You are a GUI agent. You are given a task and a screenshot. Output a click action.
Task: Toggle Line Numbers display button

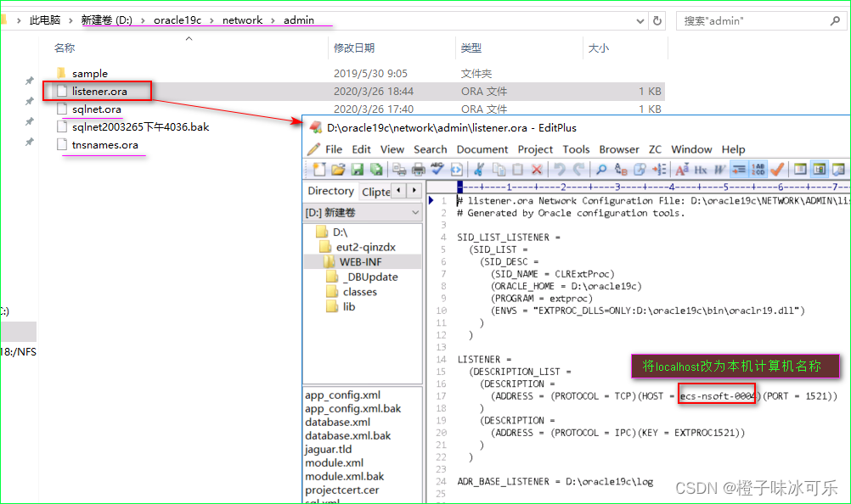758,170
